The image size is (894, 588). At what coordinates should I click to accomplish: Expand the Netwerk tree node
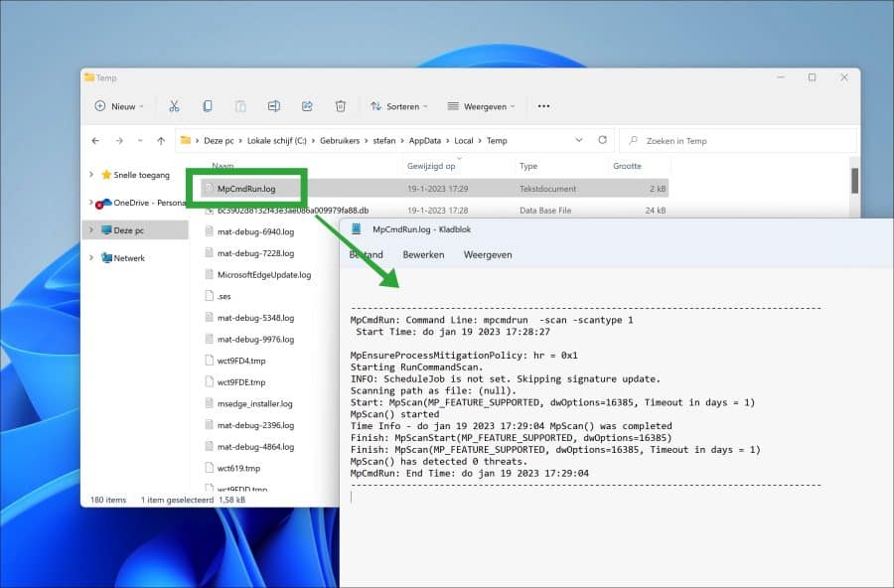tap(91, 258)
